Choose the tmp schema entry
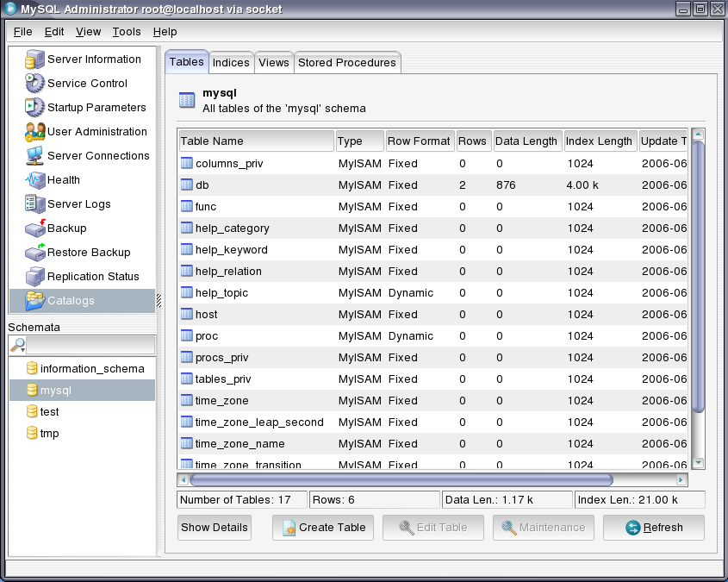Viewport: 728px width, 582px height. tap(49, 434)
